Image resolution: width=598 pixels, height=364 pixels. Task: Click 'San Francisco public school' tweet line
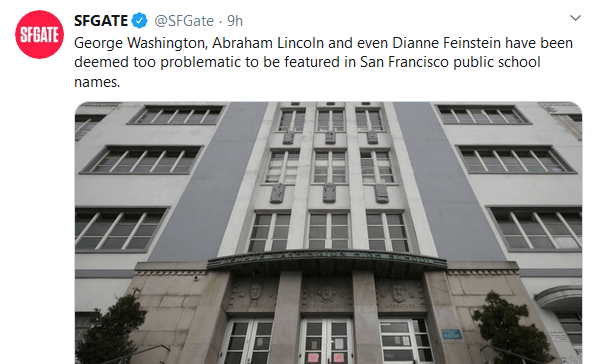pos(450,62)
